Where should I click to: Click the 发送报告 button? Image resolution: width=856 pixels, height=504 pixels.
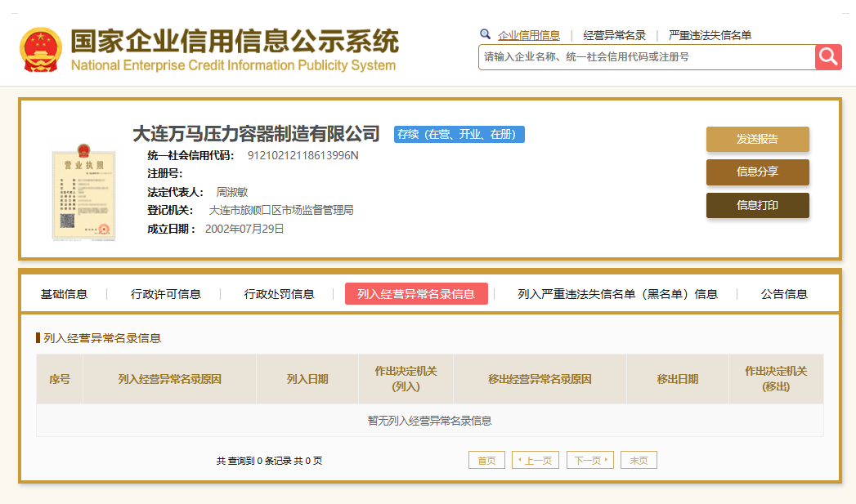(758, 139)
